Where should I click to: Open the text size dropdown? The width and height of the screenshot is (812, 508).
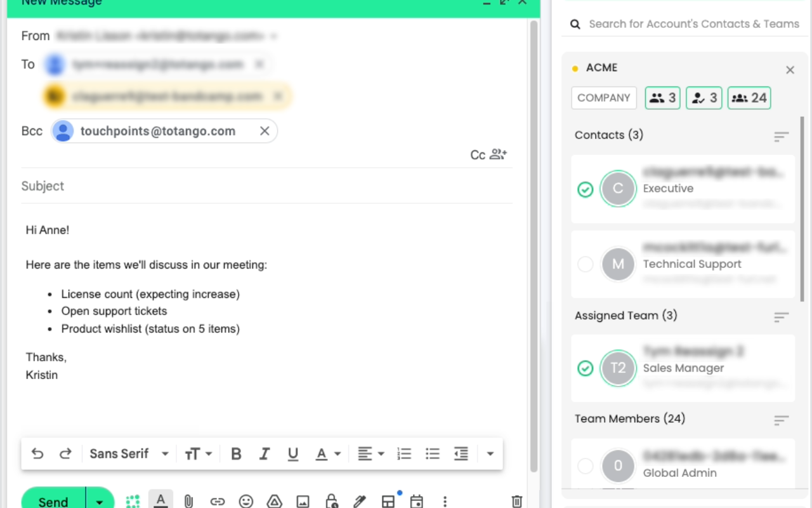tap(198, 453)
